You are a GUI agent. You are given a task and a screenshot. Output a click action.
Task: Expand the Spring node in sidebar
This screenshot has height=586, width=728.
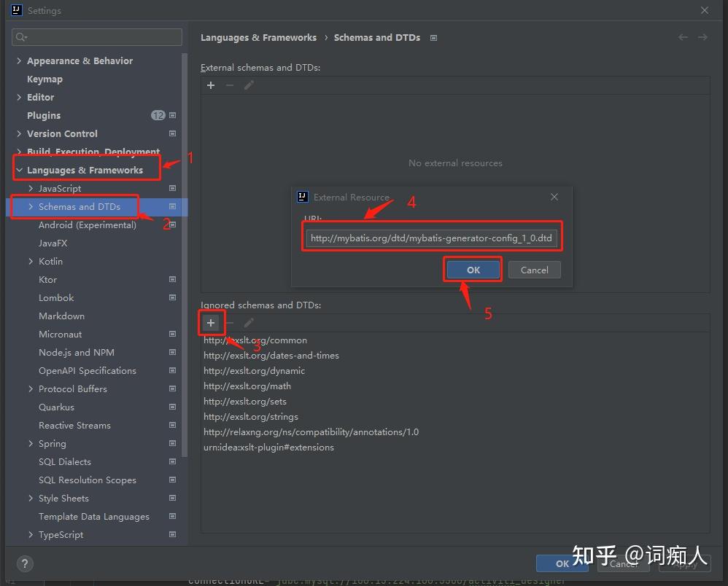pyautogui.click(x=30, y=443)
